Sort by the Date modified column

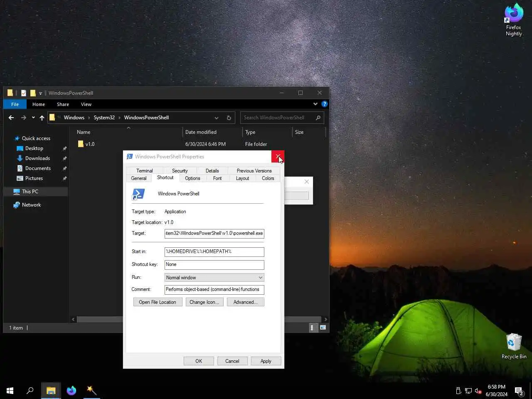212,132
